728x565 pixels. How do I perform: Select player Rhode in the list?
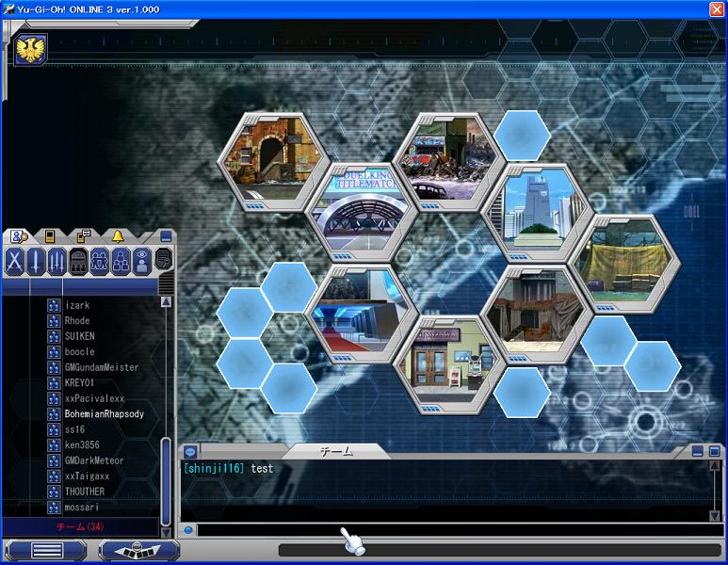point(77,320)
